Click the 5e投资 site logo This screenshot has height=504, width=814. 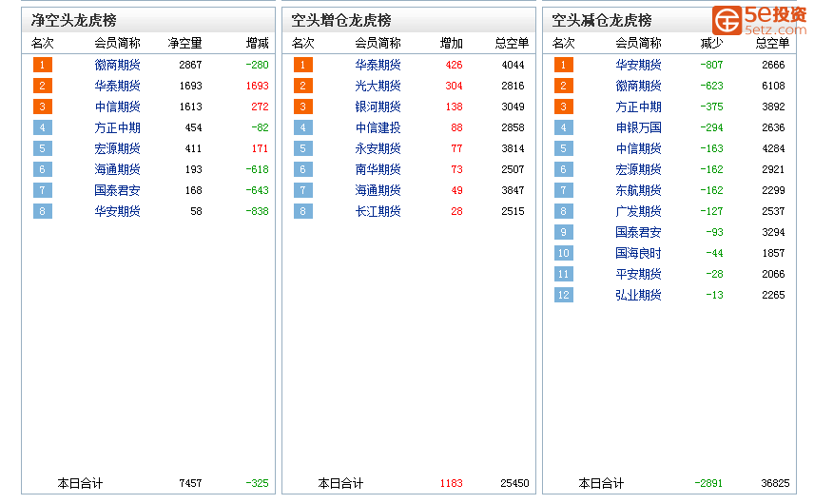760,20
